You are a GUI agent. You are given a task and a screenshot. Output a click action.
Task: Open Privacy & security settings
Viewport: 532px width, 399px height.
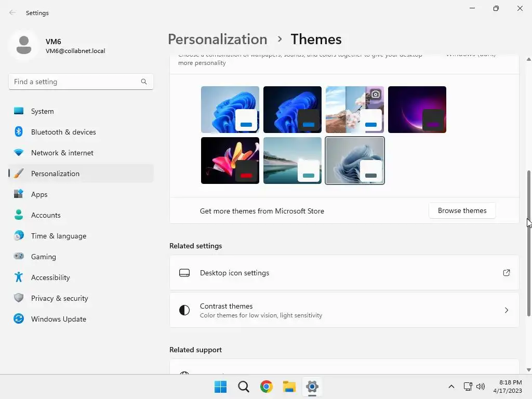pos(81,298)
